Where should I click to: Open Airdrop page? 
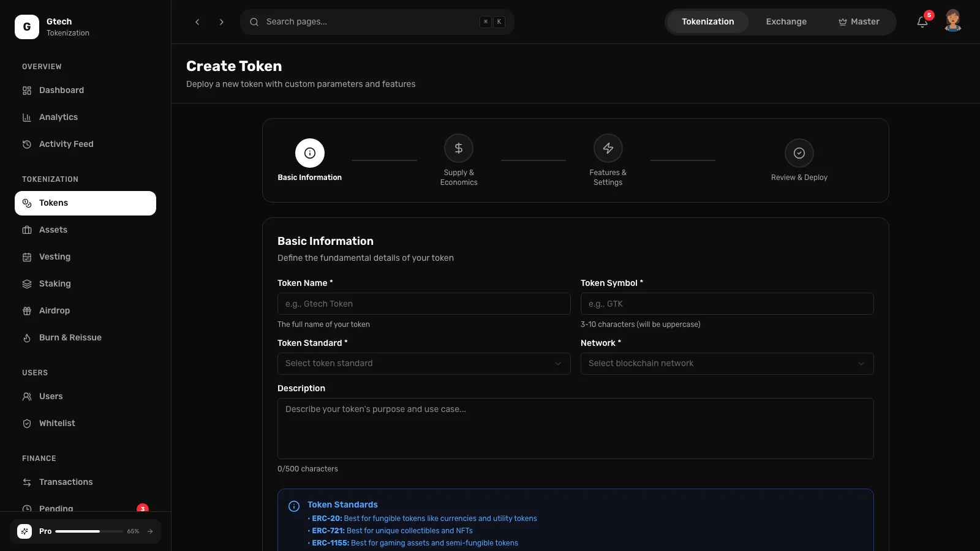pos(85,311)
